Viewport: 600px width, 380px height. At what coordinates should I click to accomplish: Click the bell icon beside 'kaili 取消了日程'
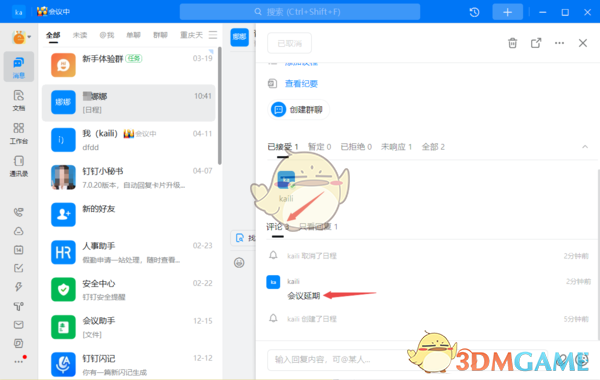coord(273,255)
